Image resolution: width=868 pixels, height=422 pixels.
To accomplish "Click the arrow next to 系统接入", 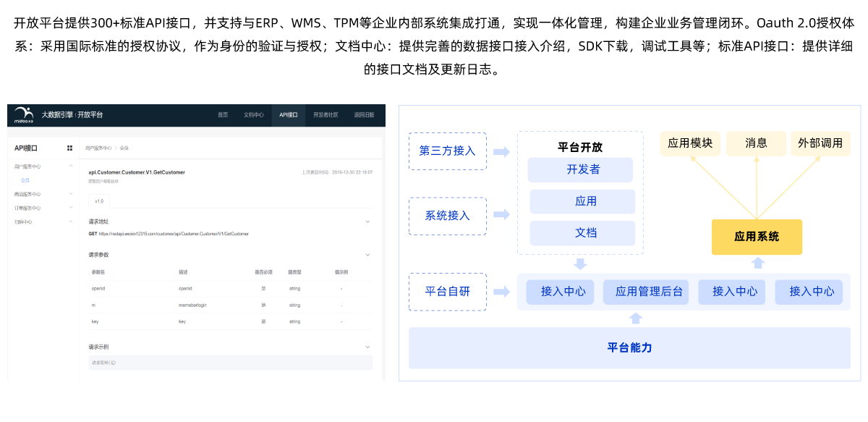I will (501, 215).
